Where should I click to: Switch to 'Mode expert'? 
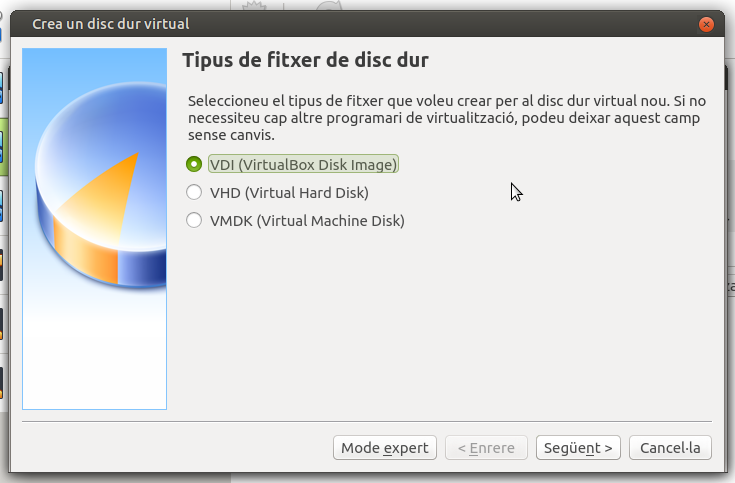click(385, 448)
